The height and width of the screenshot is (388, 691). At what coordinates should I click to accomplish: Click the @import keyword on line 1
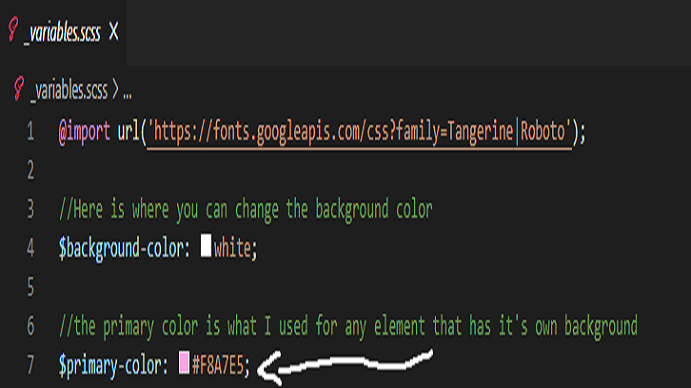pyautogui.click(x=84, y=132)
